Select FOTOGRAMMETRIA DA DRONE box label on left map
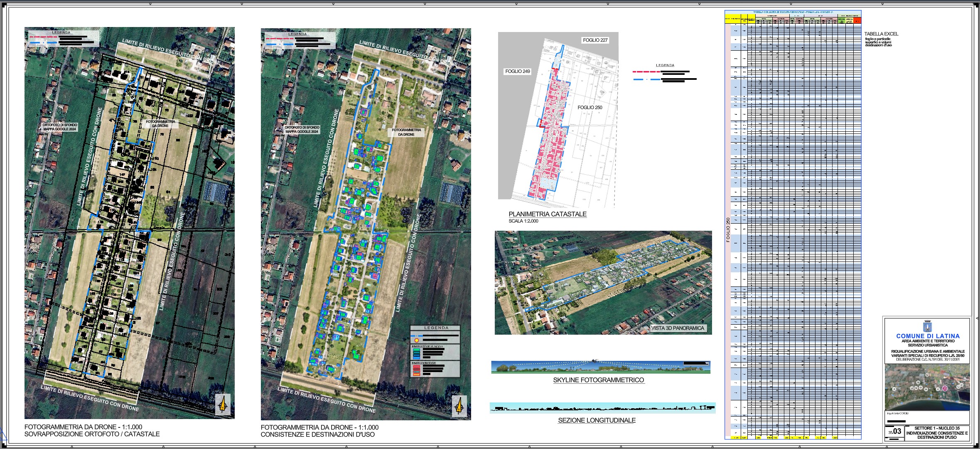The image size is (980, 449). [160, 124]
